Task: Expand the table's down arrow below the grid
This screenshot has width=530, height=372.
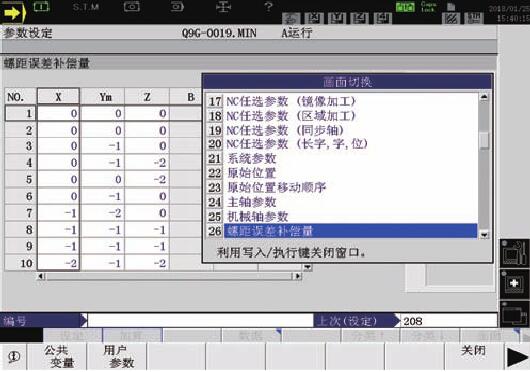Action: point(307,267)
